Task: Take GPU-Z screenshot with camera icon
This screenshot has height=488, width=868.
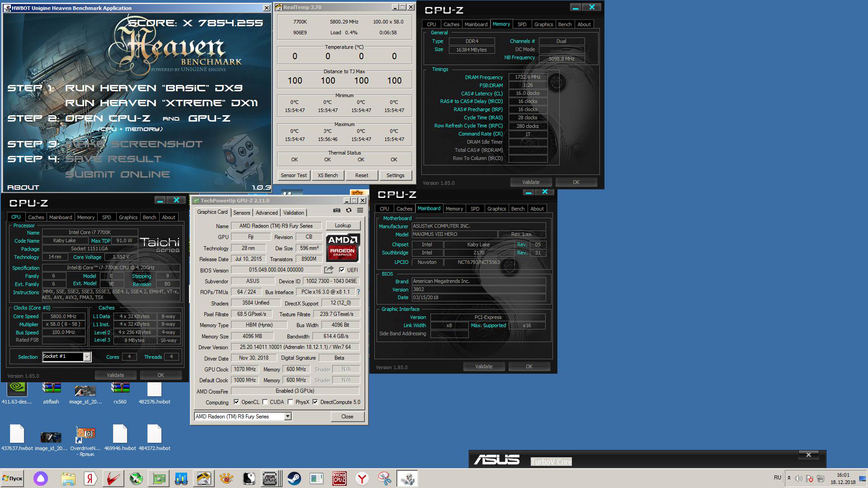Action: [337, 210]
